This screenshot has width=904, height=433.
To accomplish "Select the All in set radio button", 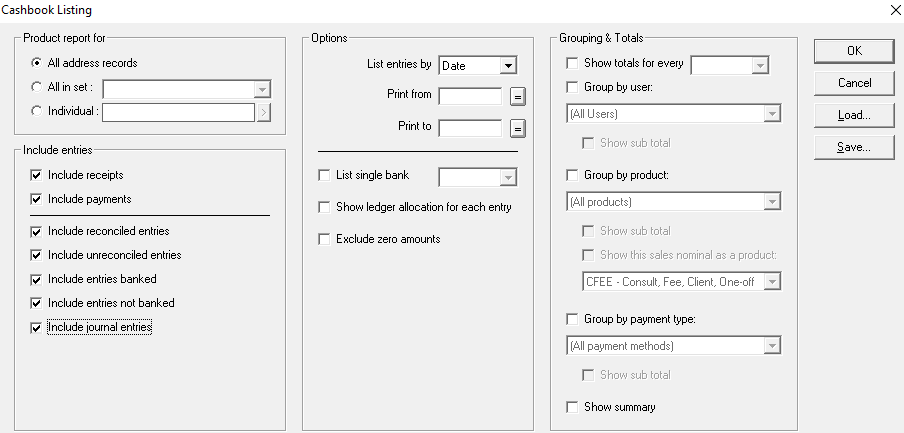I will (37, 87).
